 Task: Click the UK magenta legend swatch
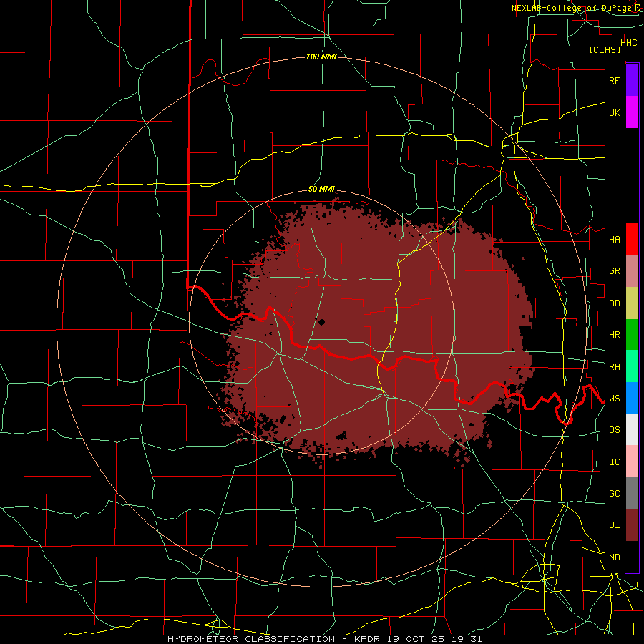(632, 112)
